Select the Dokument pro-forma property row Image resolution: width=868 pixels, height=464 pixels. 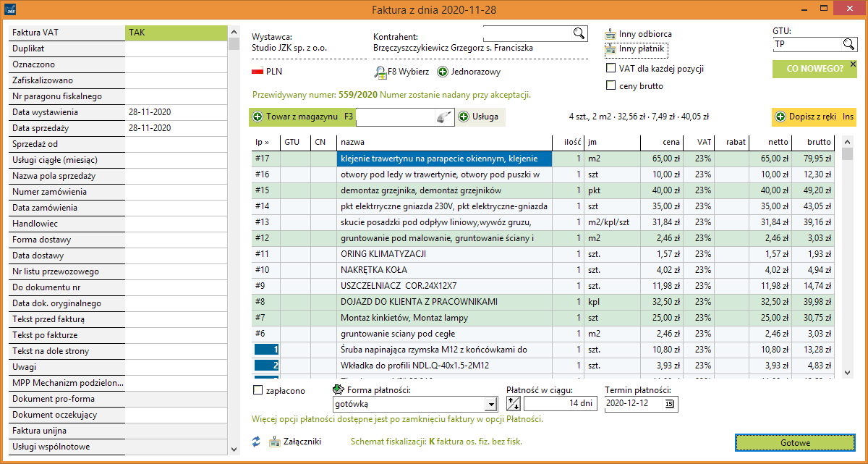pyautogui.click(x=116, y=399)
